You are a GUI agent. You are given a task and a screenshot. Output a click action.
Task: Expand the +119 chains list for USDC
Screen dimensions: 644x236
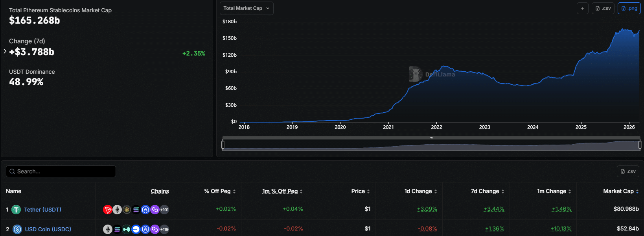click(x=164, y=229)
